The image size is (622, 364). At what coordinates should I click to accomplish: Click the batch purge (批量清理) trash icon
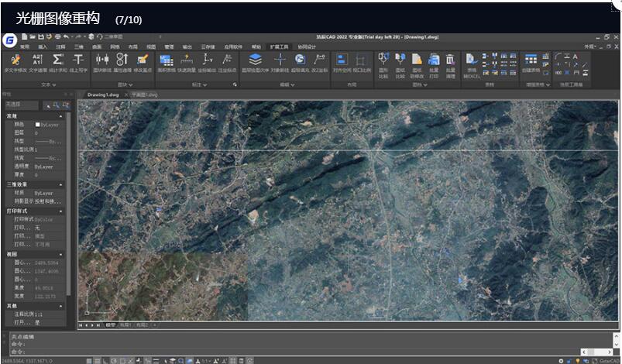click(x=451, y=61)
